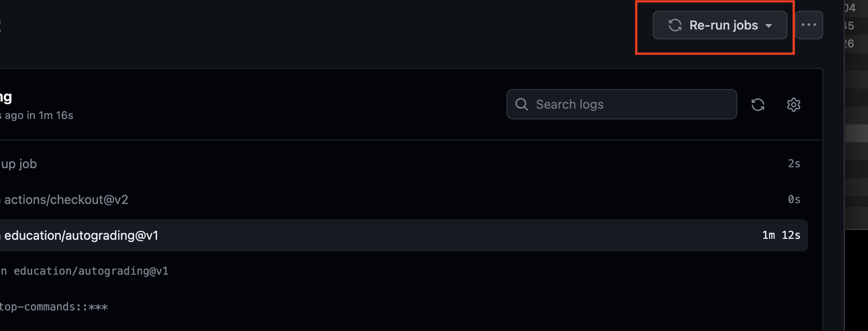
Task: Click the 0s duration of the checkout step
Action: [794, 199]
